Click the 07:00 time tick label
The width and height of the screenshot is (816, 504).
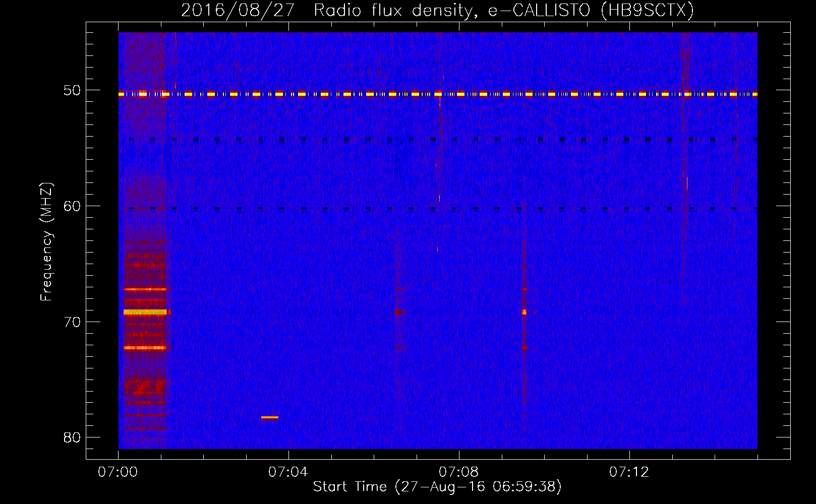click(x=118, y=472)
